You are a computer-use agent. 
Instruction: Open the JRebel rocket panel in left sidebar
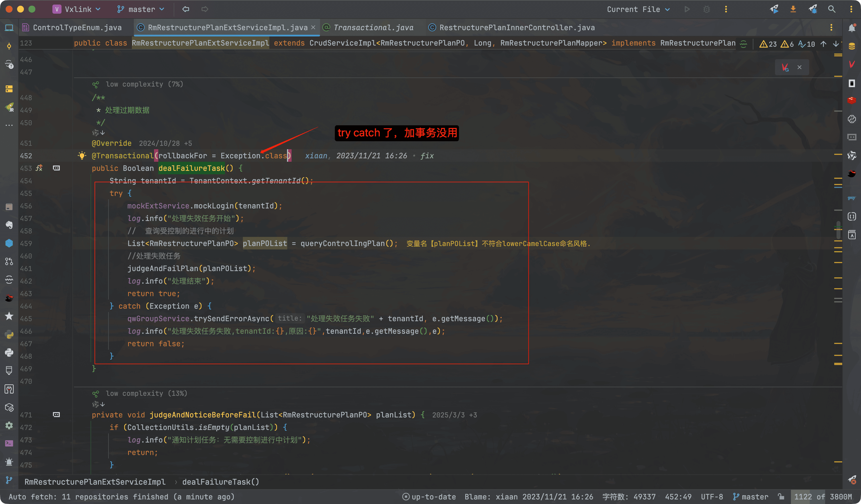pyautogui.click(x=9, y=107)
